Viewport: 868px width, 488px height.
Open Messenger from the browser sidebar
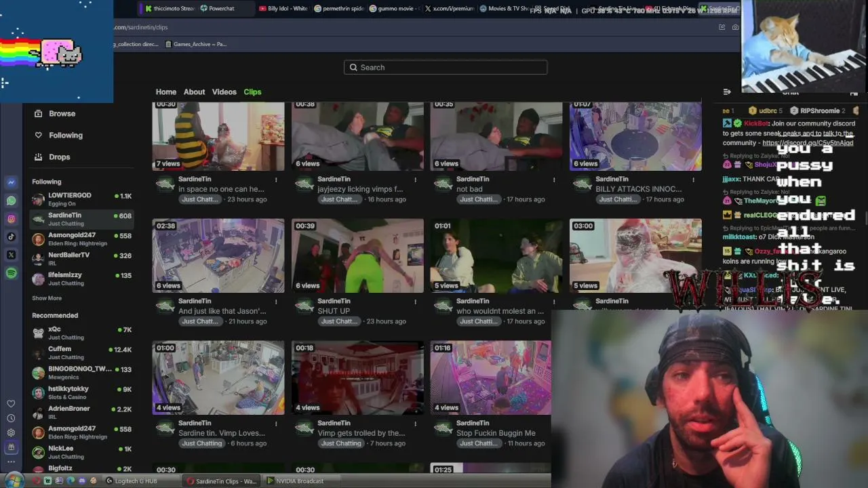12,182
